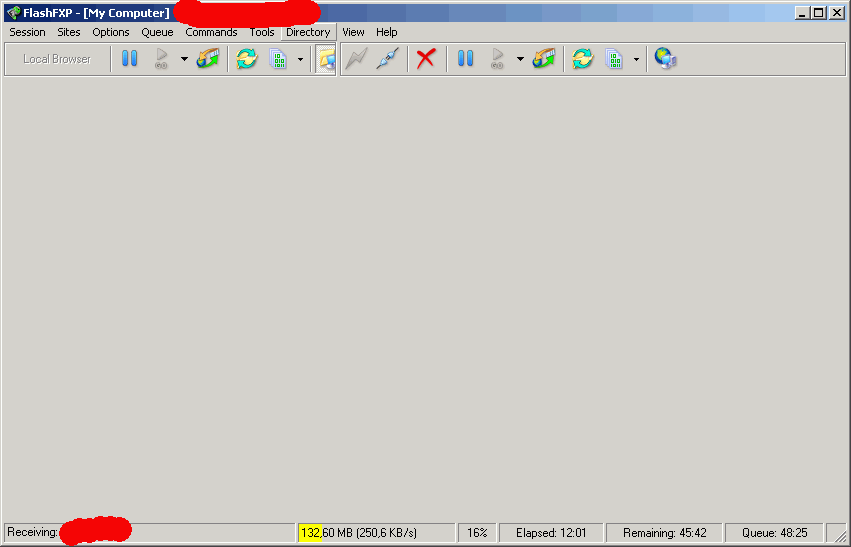
Task: Refresh the right pane listing
Action: (582, 59)
